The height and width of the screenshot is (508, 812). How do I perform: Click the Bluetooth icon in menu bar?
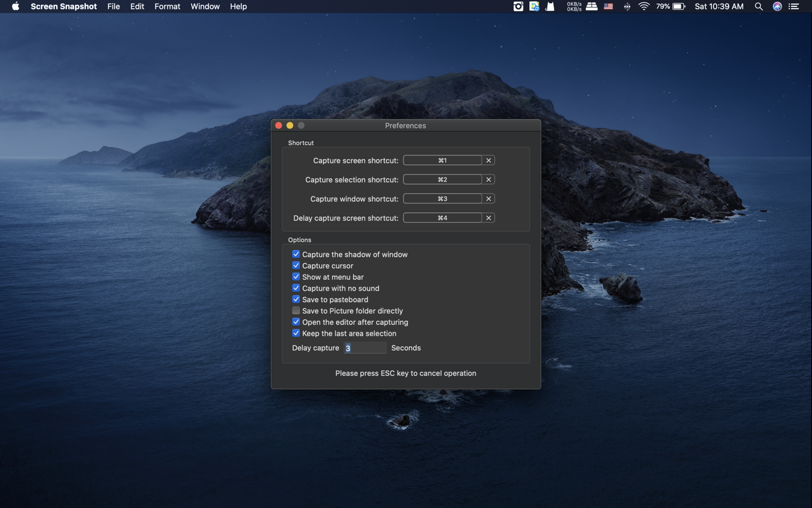(627, 6)
